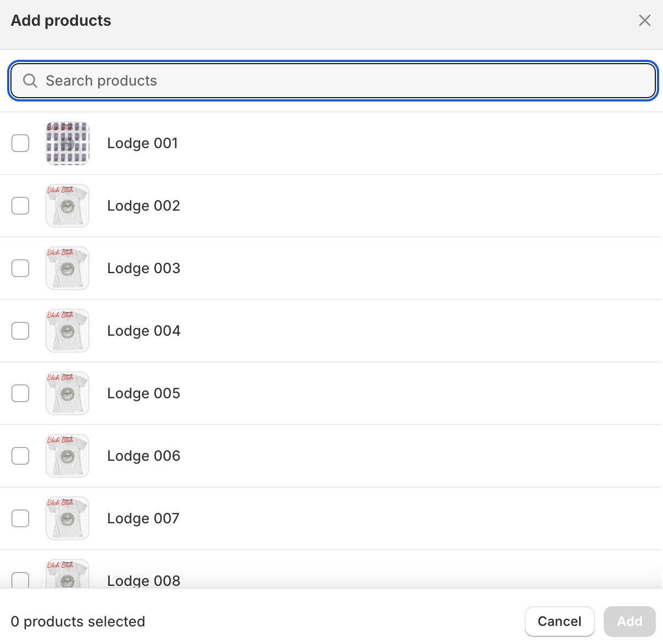
Task: Select the Lodge 002 checkbox
Action: coord(20,206)
